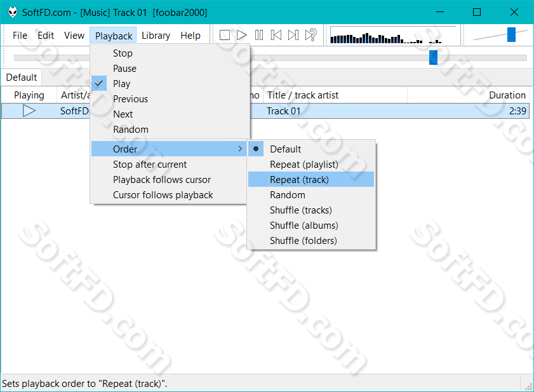Close the foobar2000 window
This screenshot has height=392, width=534.
click(x=514, y=12)
